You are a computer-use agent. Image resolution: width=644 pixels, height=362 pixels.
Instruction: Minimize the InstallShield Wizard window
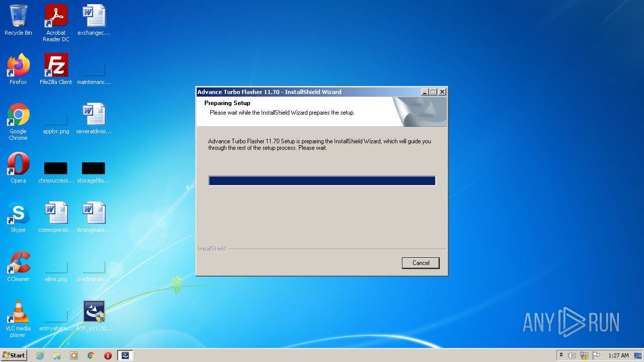coord(425,92)
